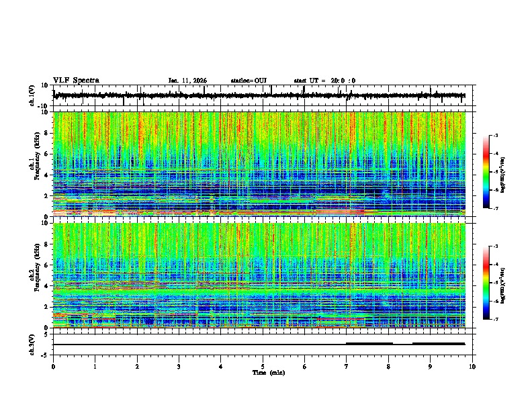Click the ch.1 spectrogram panel
This screenshot has width=532, height=411.
click(x=259, y=164)
